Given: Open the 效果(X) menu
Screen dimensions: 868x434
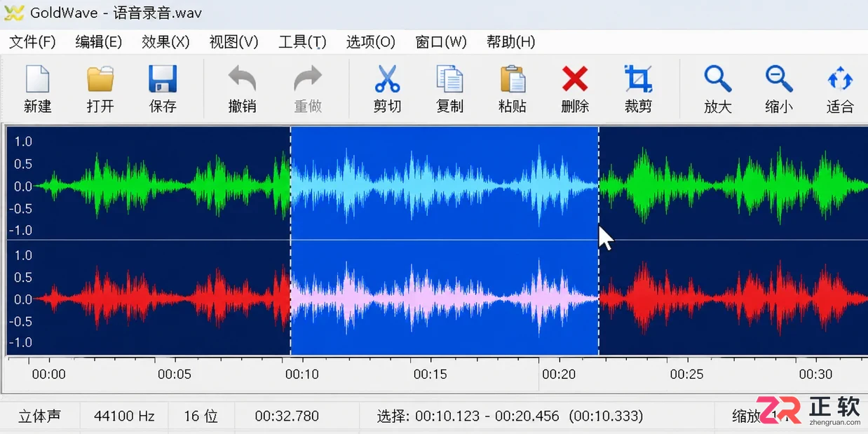Looking at the screenshot, I should (165, 42).
